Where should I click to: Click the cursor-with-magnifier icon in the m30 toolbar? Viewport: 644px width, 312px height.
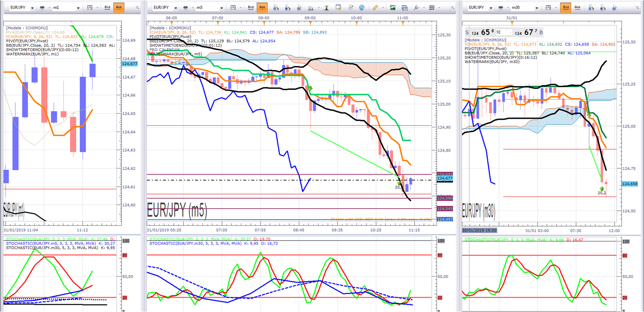(615, 8)
